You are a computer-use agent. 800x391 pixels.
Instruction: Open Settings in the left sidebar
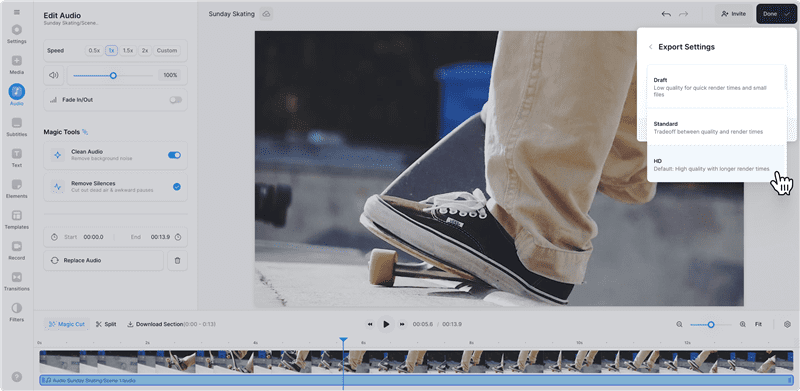[x=16, y=34]
